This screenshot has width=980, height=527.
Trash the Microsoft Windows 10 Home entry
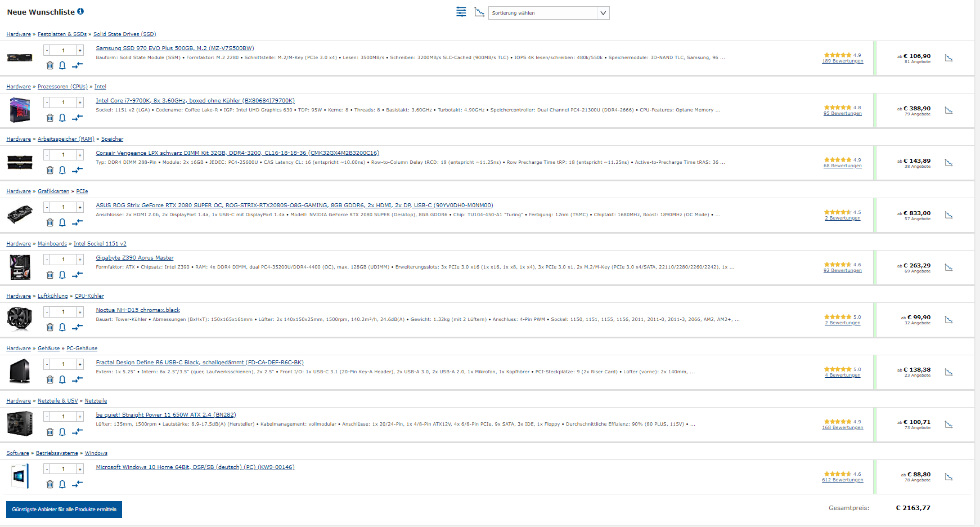[50, 484]
